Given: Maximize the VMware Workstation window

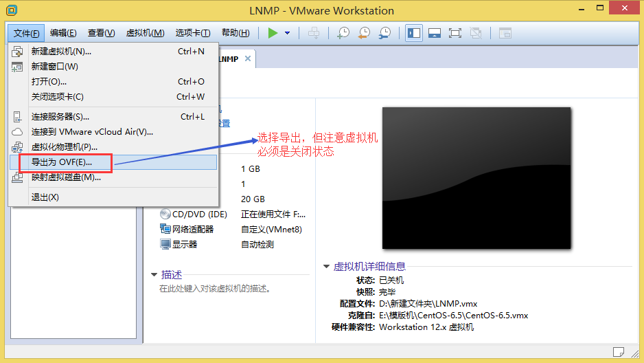Looking at the screenshot, I should tap(600, 8).
